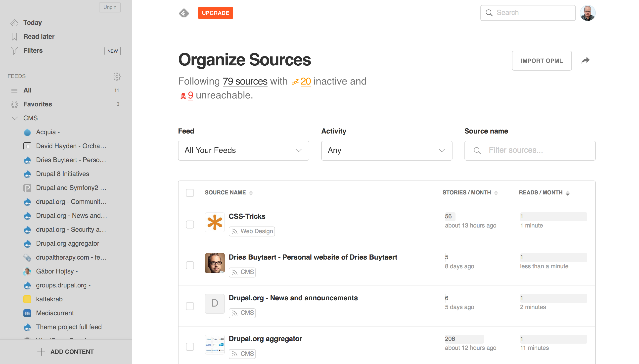Image resolution: width=639 pixels, height=364 pixels.
Task: Click the search magnifier icon in header
Action: pos(489,13)
